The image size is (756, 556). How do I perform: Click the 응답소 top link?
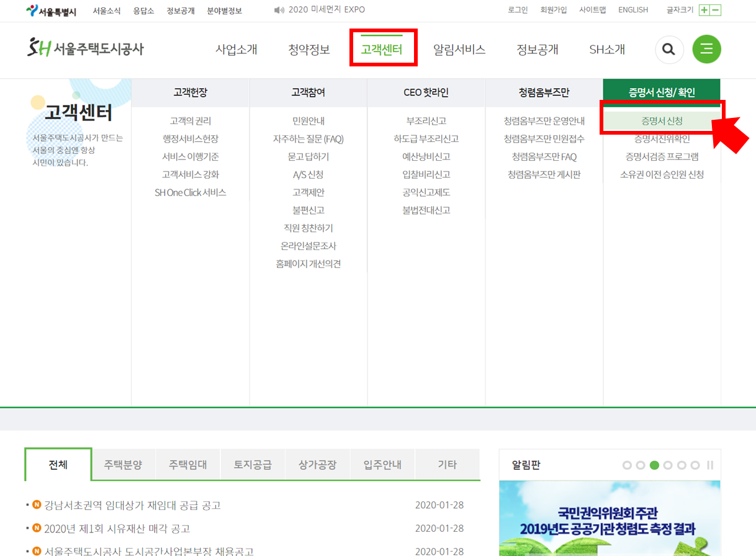144,11
